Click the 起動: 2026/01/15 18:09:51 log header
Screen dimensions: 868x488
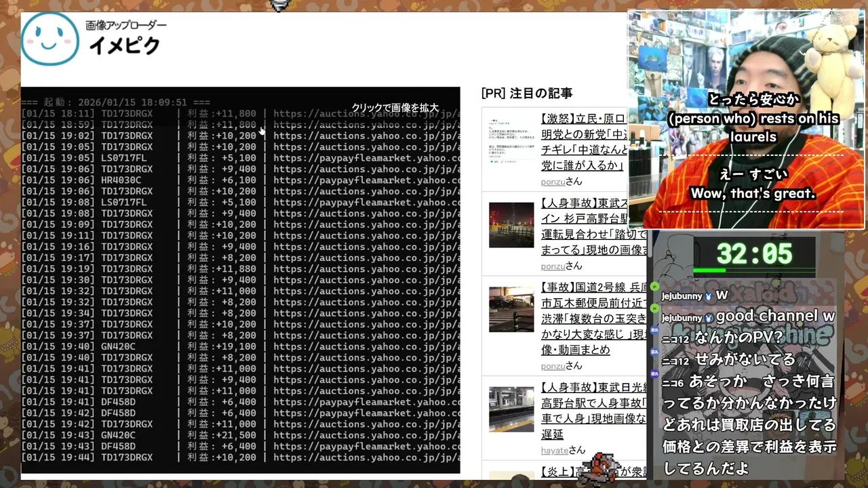pyautogui.click(x=115, y=102)
